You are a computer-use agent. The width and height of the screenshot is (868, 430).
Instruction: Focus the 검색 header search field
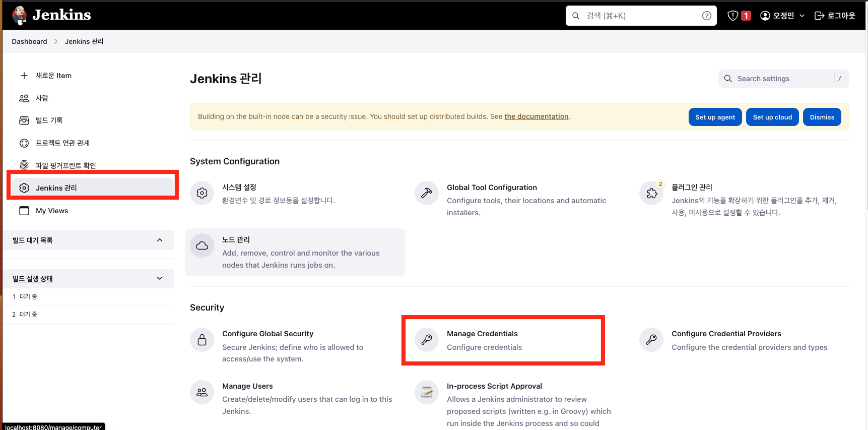(641, 16)
